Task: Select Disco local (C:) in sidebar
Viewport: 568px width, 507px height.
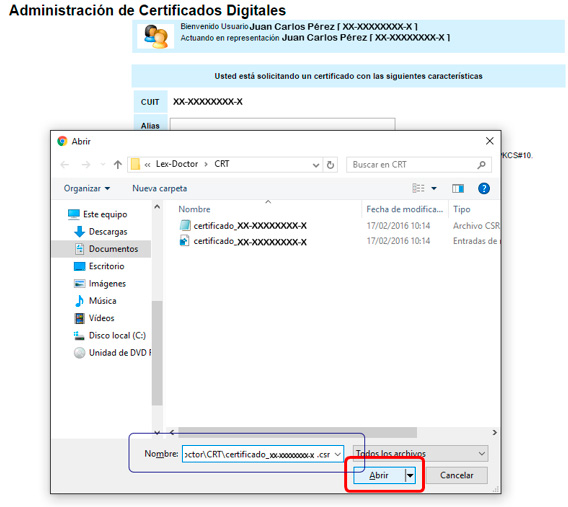Action: [117, 335]
